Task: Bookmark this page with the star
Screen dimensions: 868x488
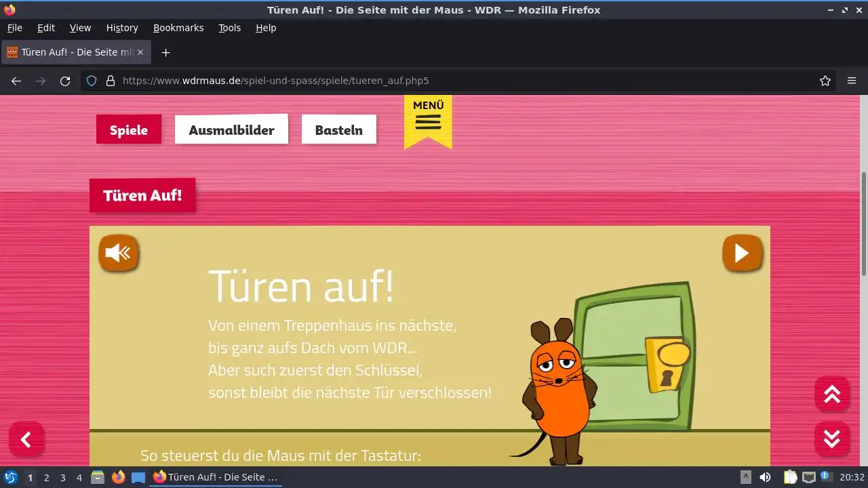Action: (825, 81)
